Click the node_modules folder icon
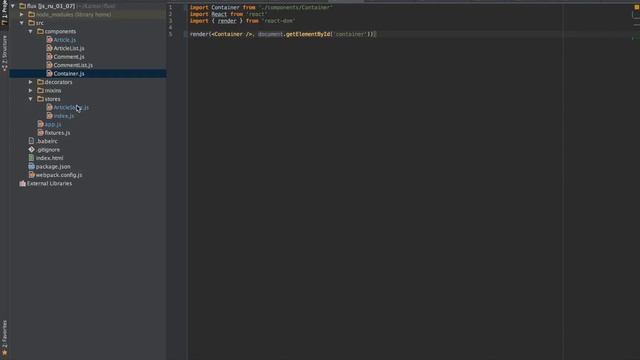This screenshot has width=640, height=360. coord(31,14)
